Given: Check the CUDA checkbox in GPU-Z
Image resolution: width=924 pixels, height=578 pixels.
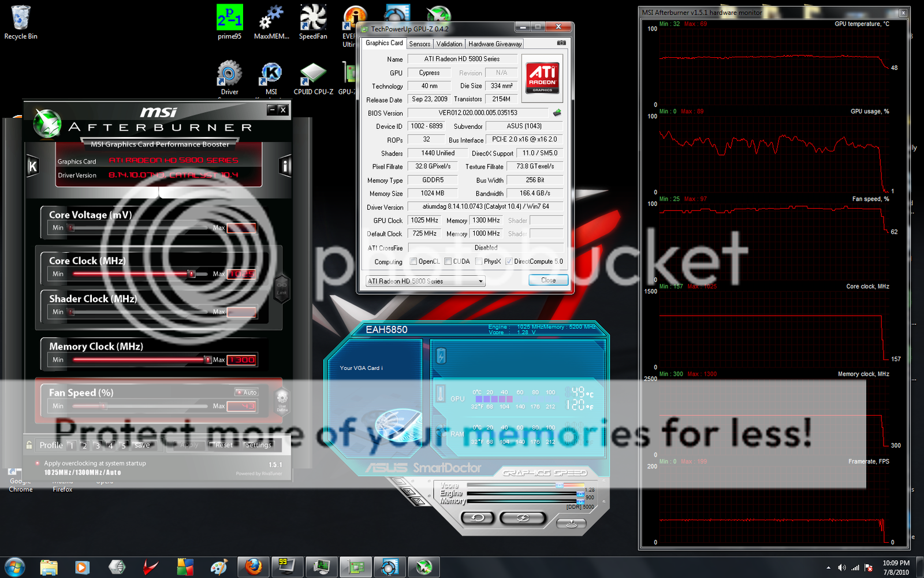Looking at the screenshot, I should tap(448, 262).
